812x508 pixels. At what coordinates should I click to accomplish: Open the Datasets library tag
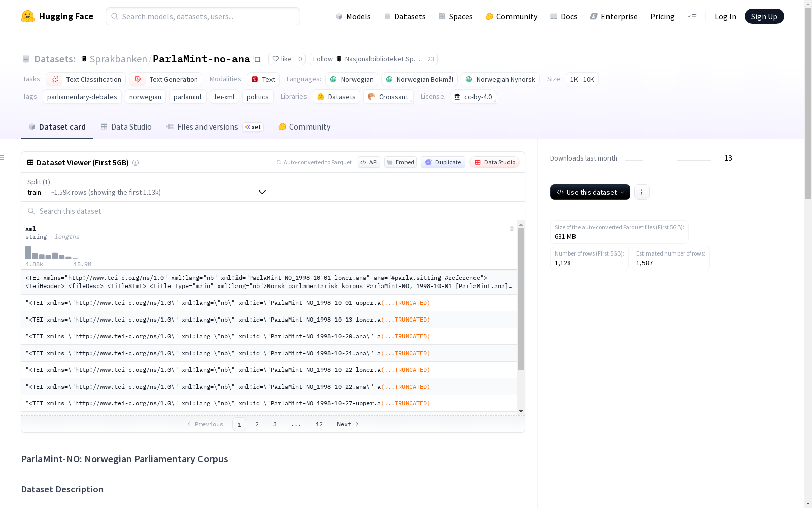[x=336, y=97]
